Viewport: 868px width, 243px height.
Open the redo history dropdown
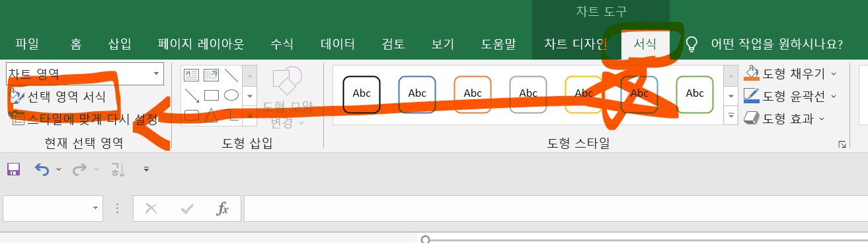pyautogui.click(x=97, y=170)
